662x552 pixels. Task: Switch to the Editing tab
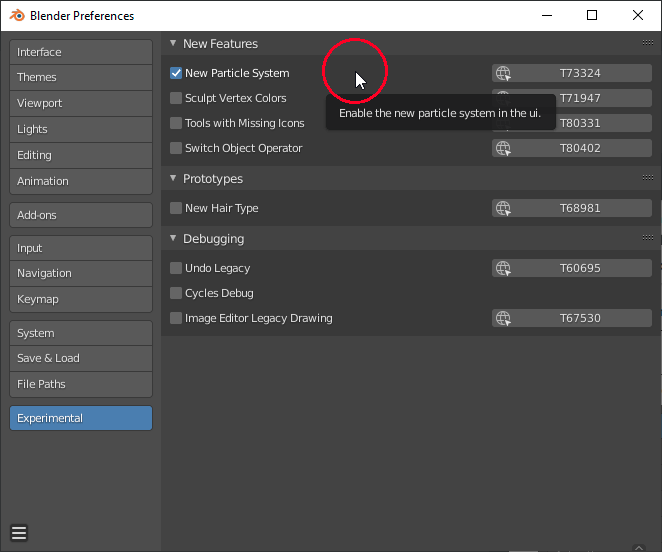[81, 155]
